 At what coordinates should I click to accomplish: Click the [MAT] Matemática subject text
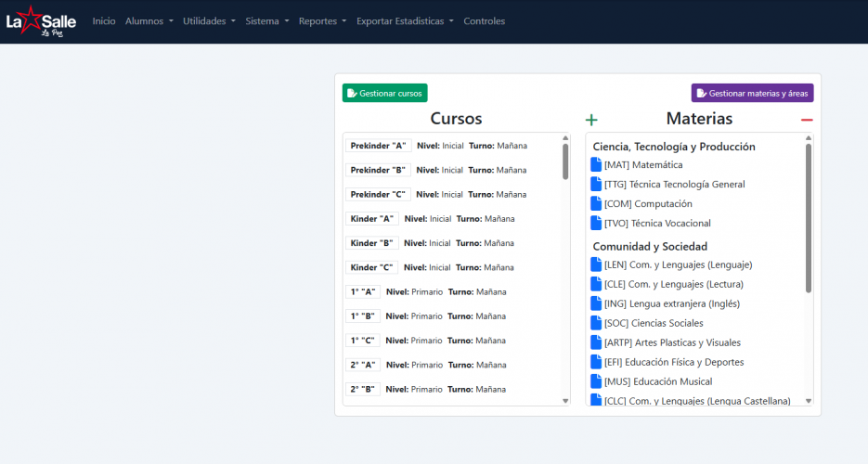[x=643, y=165]
